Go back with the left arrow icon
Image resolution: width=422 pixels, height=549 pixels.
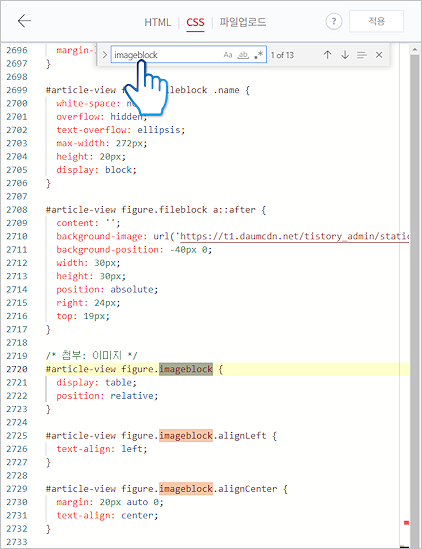point(24,21)
